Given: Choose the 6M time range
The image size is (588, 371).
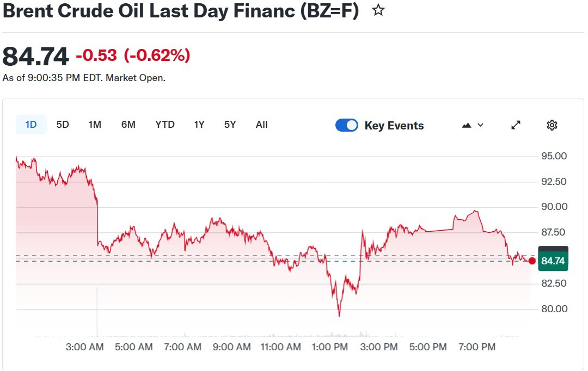Looking at the screenshot, I should coord(128,125).
